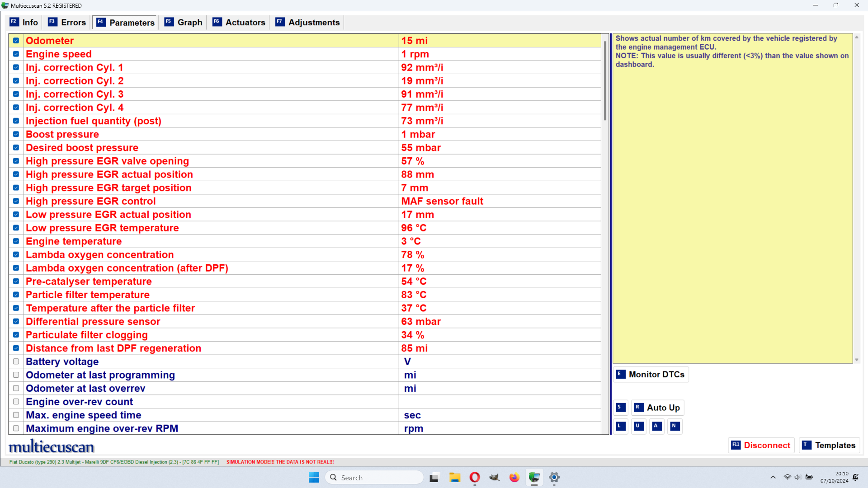Toggle checkbox for Battery voltage row

tap(16, 361)
